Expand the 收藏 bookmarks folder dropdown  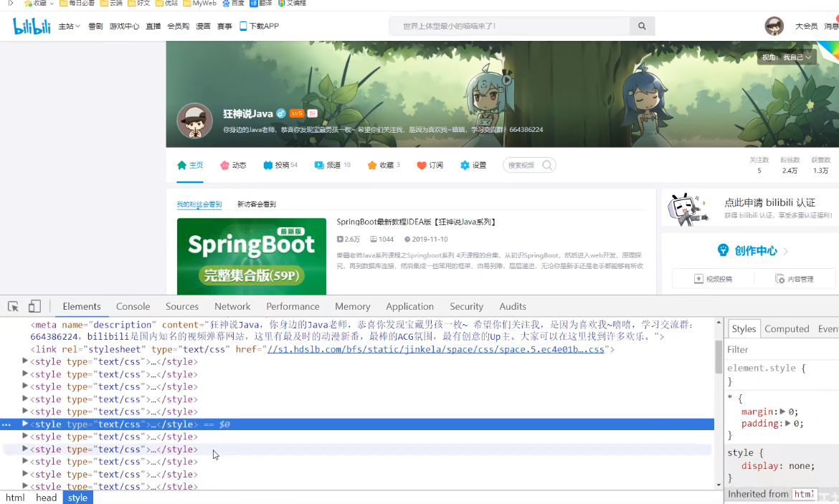(x=52, y=3)
